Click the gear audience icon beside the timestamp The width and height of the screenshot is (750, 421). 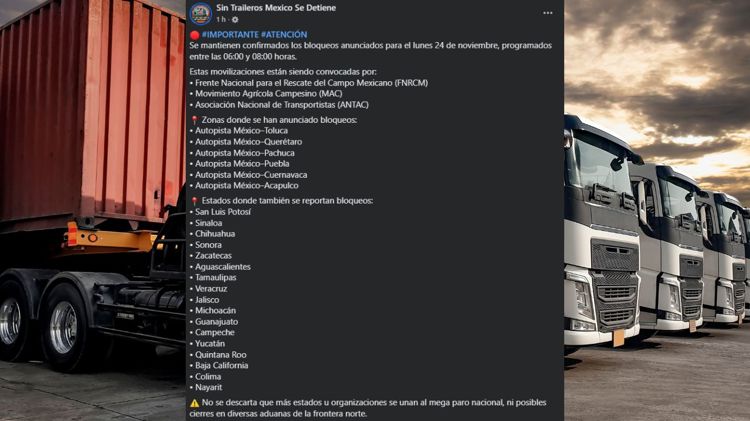(235, 20)
